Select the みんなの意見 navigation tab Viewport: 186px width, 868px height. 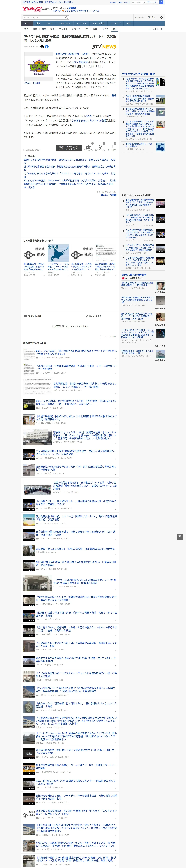tap(99, 24)
